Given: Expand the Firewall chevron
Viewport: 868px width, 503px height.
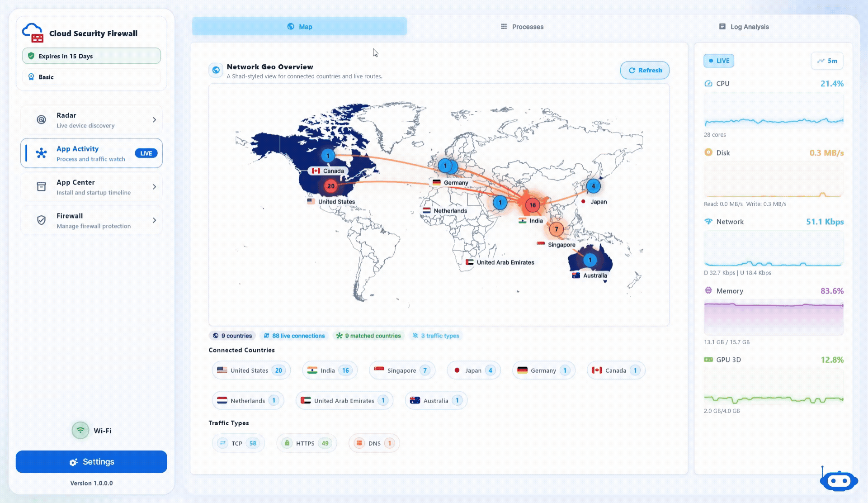Looking at the screenshot, I should [x=154, y=220].
